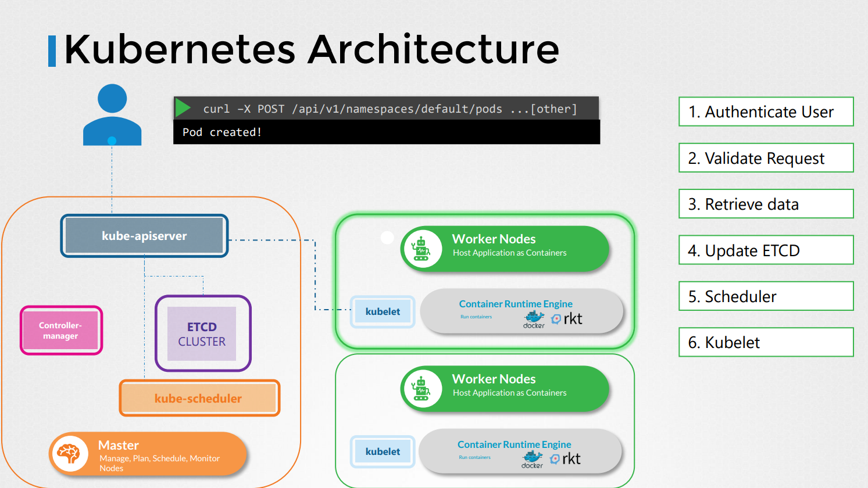This screenshot has height=488, width=868.
Task: Click the Controller-manager box
Action: 61,331
